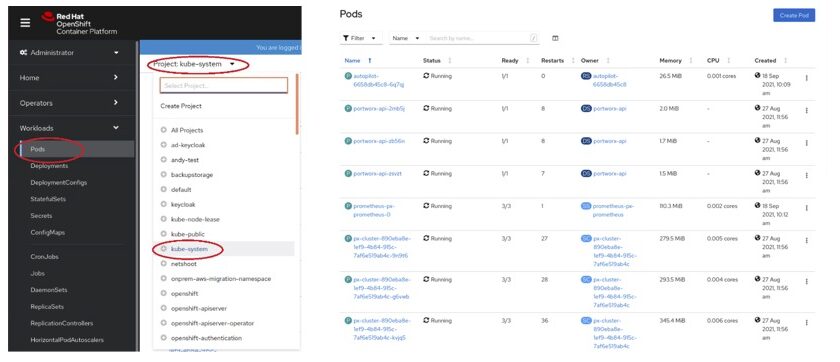Click the Create Pod button
The height and width of the screenshot is (362, 840).
[794, 16]
